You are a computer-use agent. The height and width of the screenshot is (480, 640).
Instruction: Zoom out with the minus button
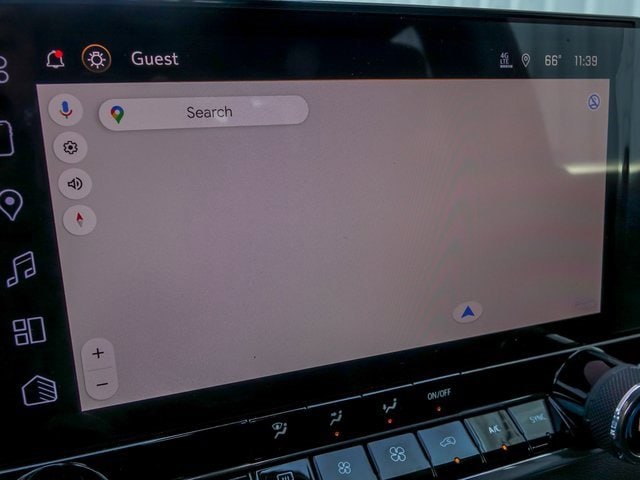(101, 384)
